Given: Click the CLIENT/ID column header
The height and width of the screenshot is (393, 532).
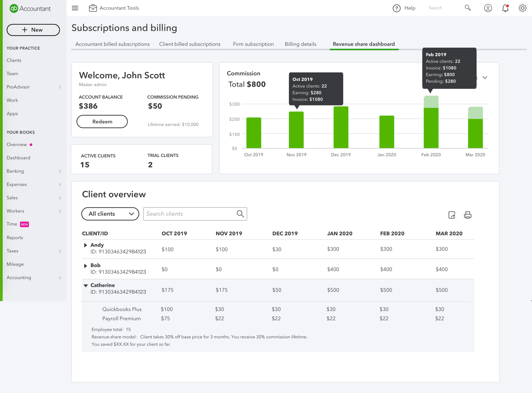Looking at the screenshot, I should pos(95,233).
